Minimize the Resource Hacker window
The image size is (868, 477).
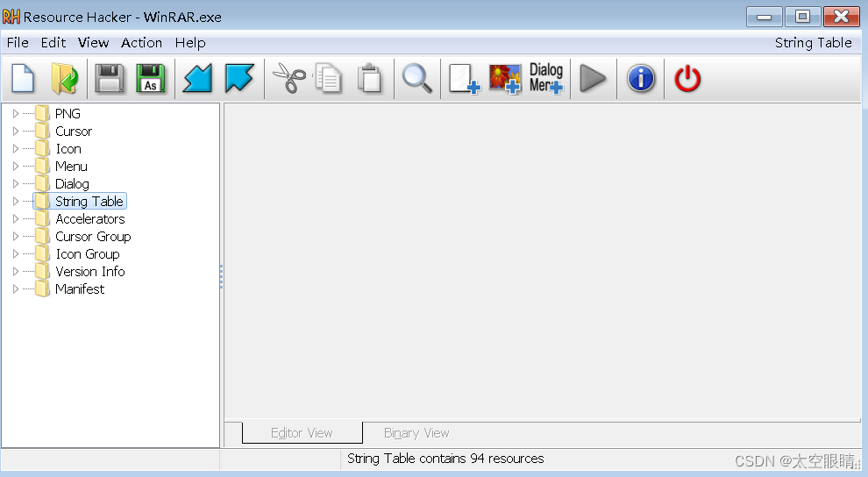764,18
